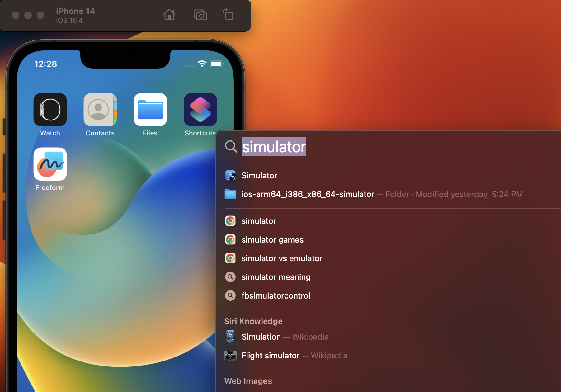Viewport: 561px width, 392px height.
Task: Choose the 'simulator vs emulator' search suggestion
Action: [282, 258]
